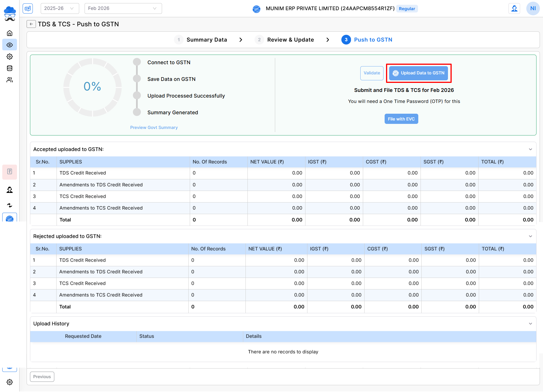Collapse the Upload History section
This screenshot has height=392, width=543.
click(x=530, y=324)
